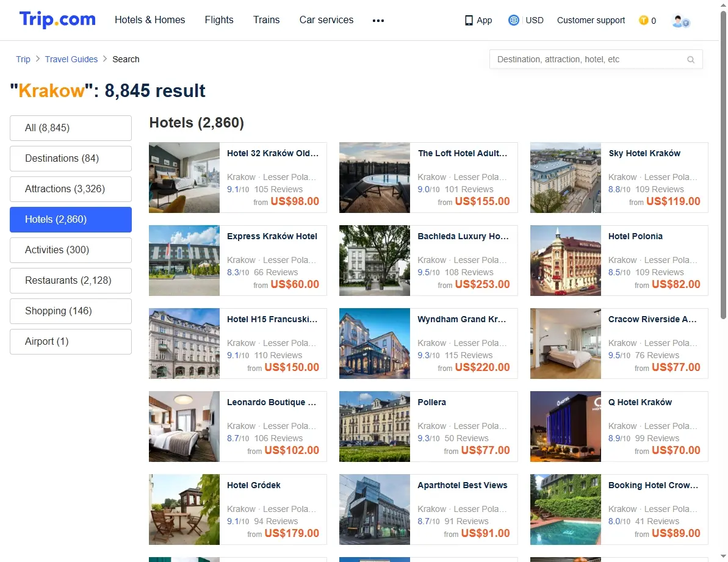Click 41 Reviews text
This screenshot has height=562, width=728.
657,522
